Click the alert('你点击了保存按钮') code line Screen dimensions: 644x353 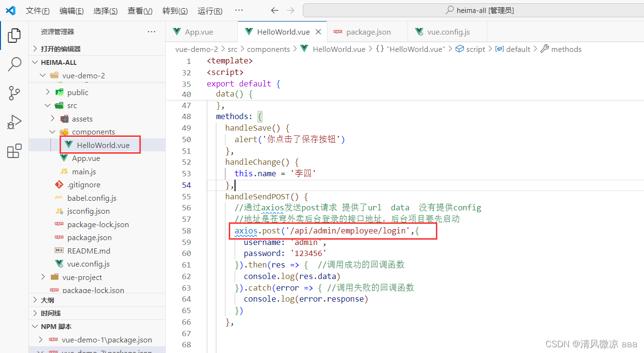coord(290,139)
